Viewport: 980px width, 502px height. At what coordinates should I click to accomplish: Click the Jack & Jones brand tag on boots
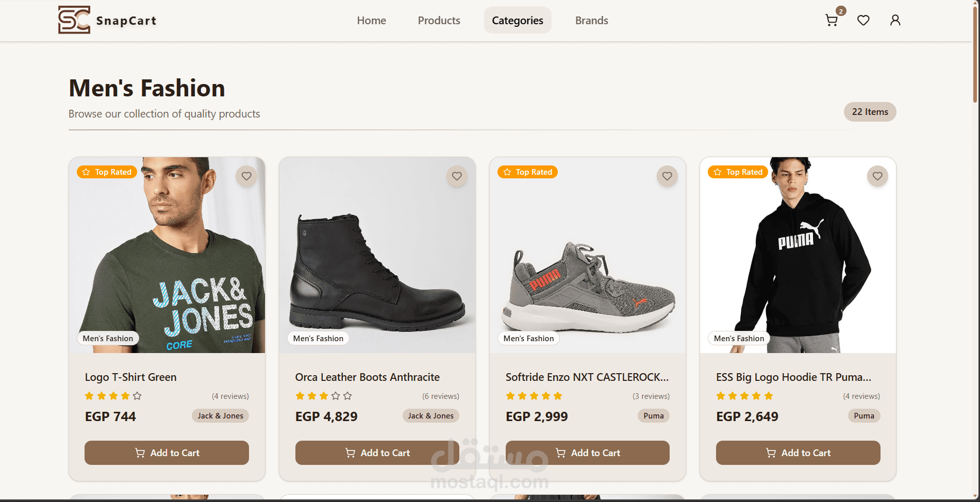[430, 416]
